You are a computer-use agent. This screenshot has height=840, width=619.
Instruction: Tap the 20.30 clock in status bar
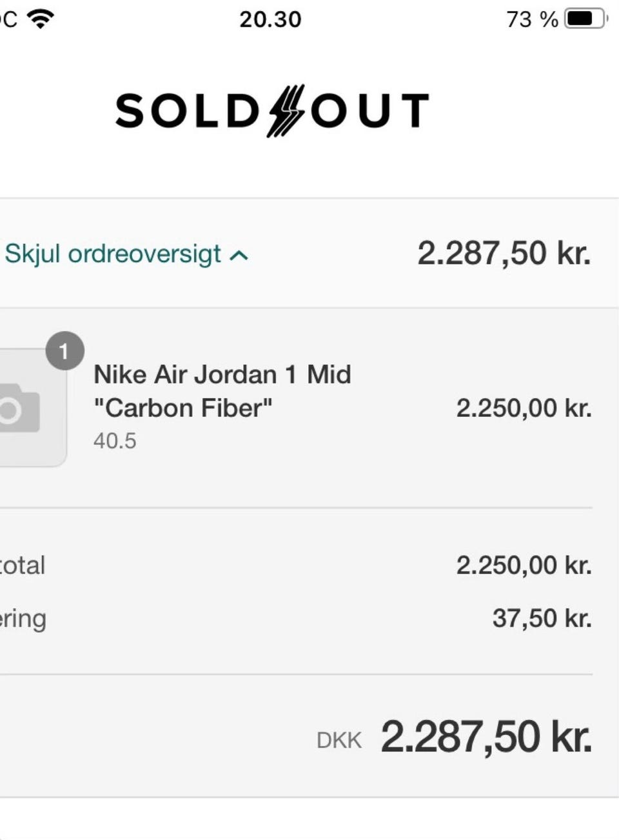pos(270,19)
